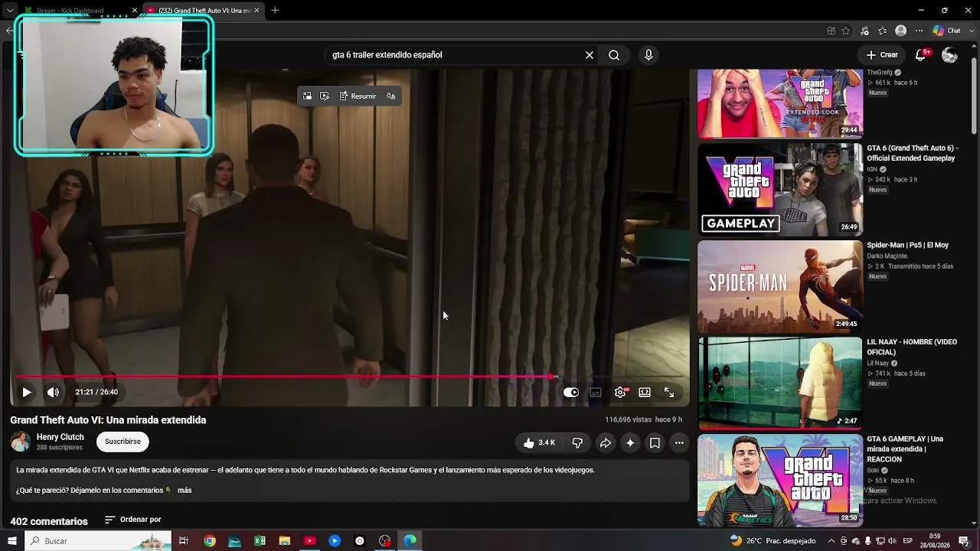Open the Spider-Man PS5 stream thumbnail
The width and height of the screenshot is (980, 551).
click(x=780, y=287)
